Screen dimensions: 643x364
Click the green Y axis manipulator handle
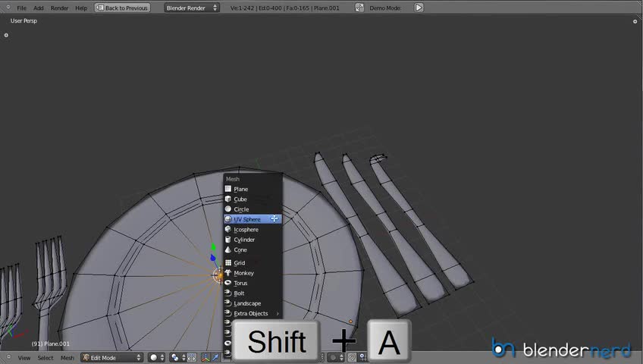click(213, 246)
